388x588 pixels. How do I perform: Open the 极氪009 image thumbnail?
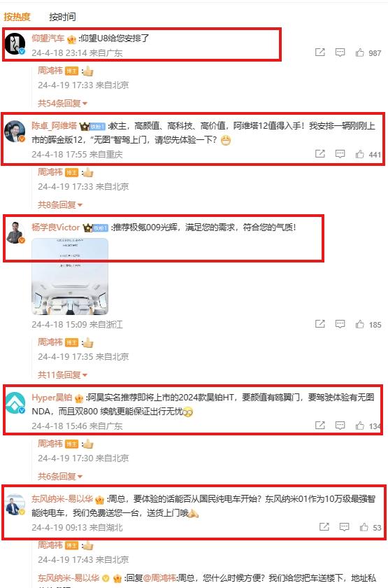[x=70, y=276]
